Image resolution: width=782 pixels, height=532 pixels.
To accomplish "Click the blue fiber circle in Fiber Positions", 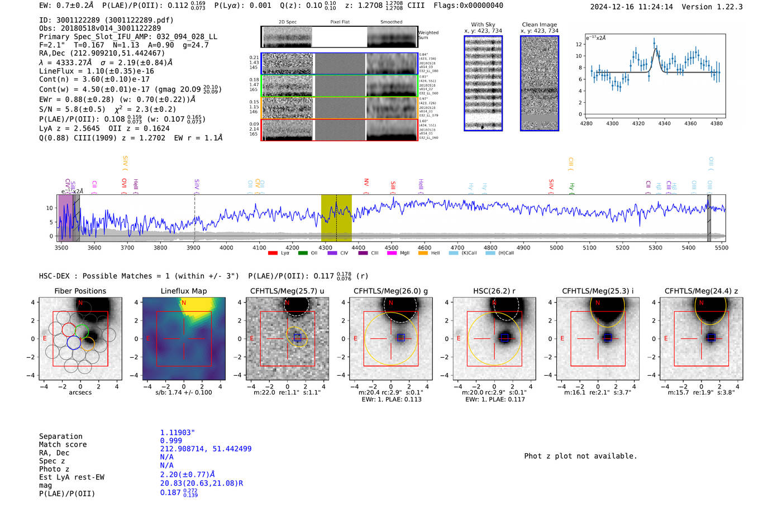I will [74, 342].
